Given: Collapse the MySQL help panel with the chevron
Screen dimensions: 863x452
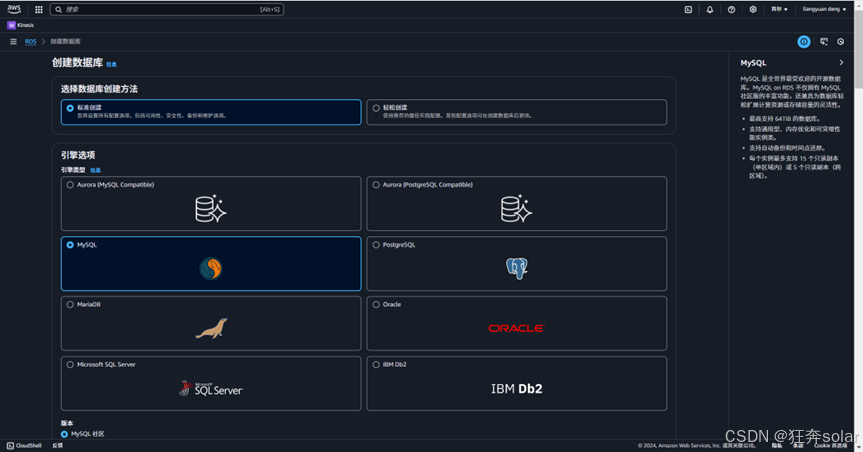Looking at the screenshot, I should 841,63.
